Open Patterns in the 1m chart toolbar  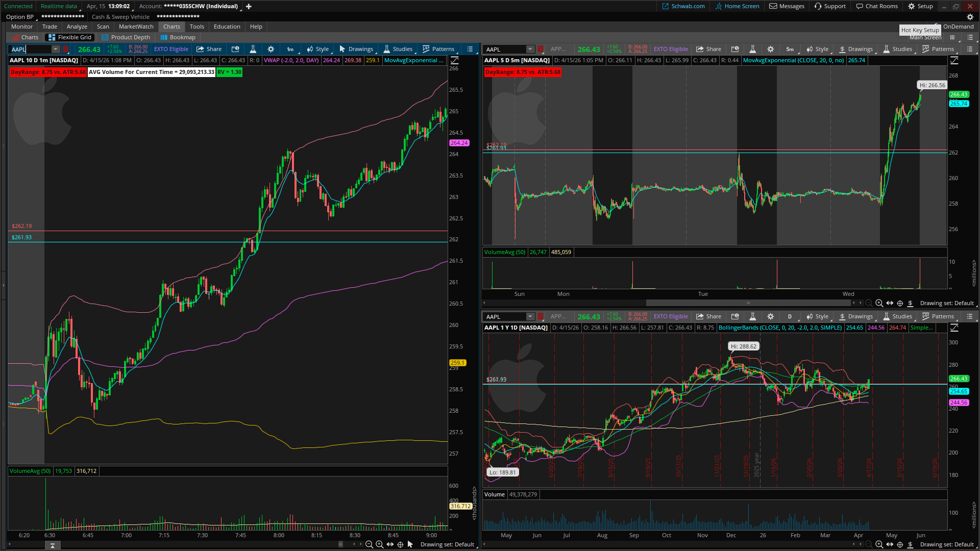(x=438, y=49)
